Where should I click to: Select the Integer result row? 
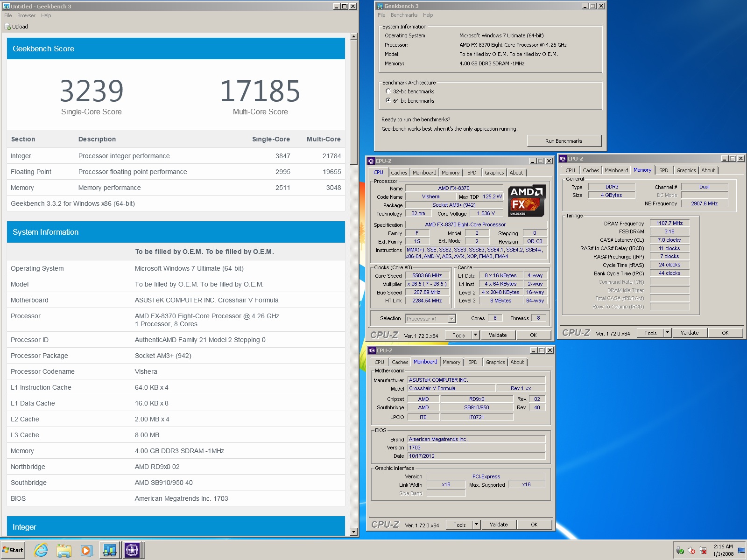(x=176, y=156)
